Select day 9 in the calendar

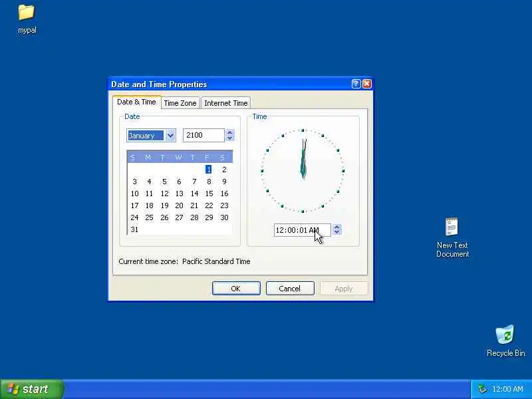tap(224, 182)
